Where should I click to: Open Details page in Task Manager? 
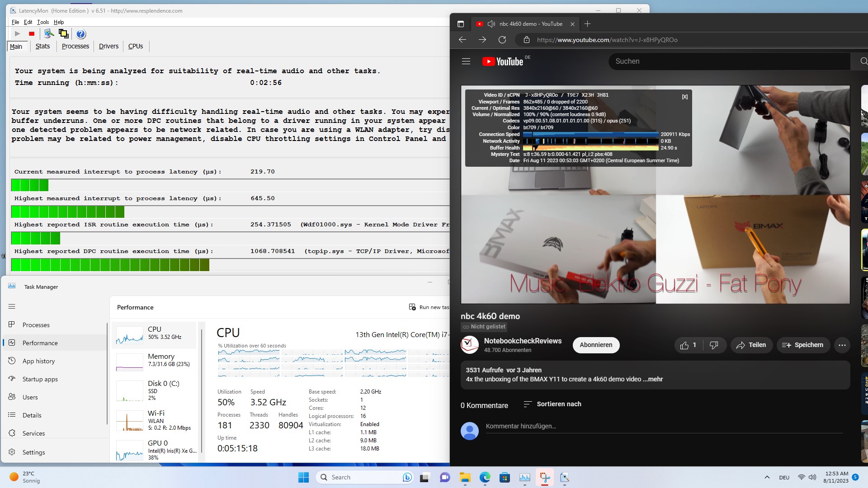pos(55,416)
